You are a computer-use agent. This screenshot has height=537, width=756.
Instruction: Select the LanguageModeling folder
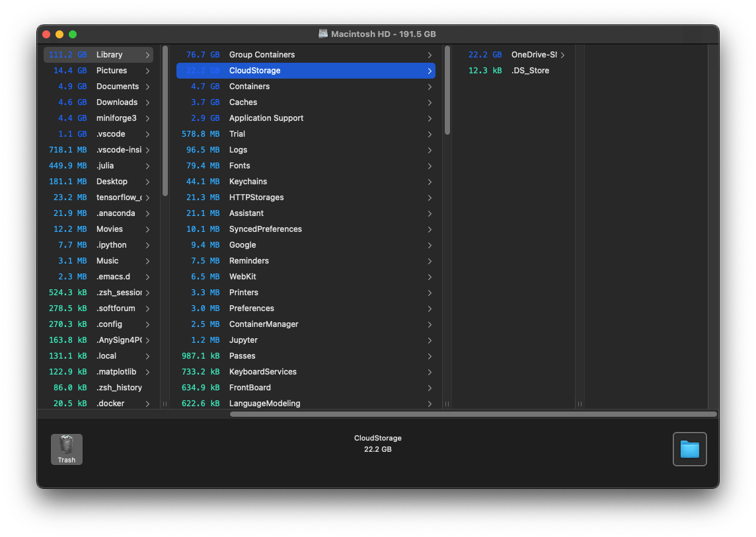coord(306,404)
